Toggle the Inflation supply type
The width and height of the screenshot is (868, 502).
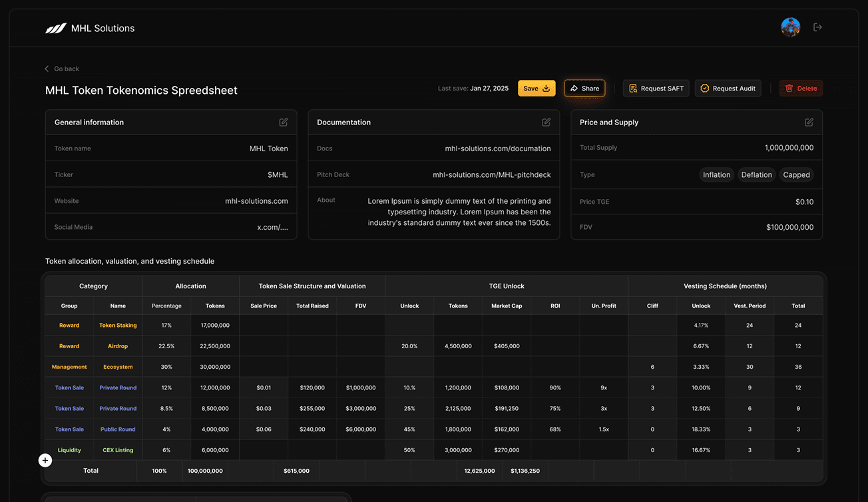point(716,174)
